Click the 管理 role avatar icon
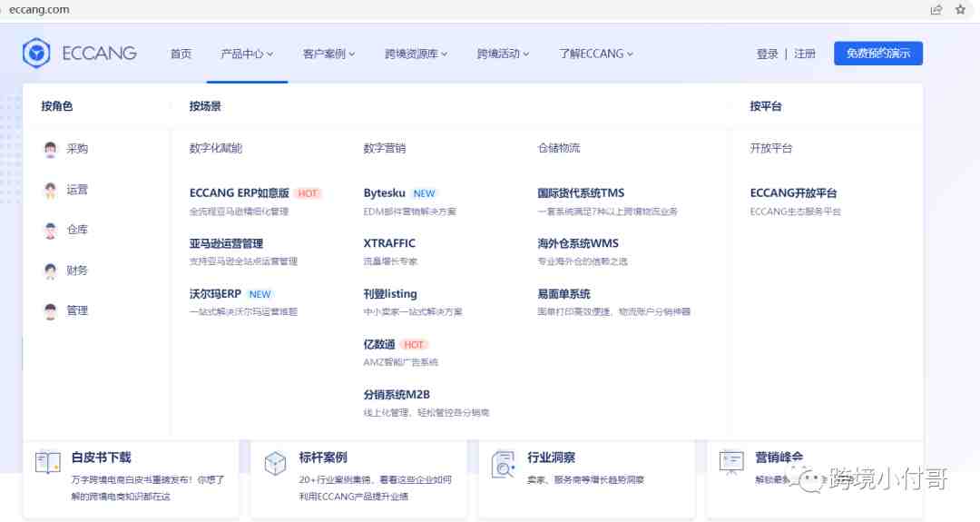Image resolution: width=980 pixels, height=522 pixels. click(51, 310)
